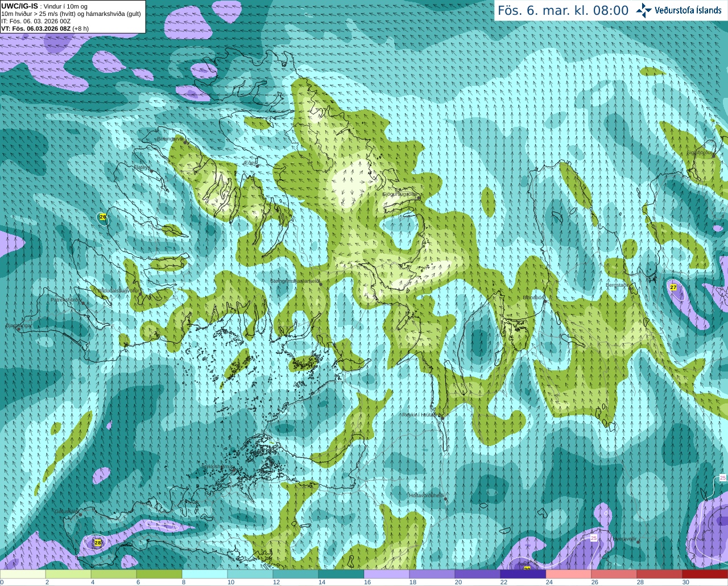Image resolution: width=728 pixels, height=586 pixels.
Task: Click the Bolungarvík station label
Action: (x=170, y=139)
